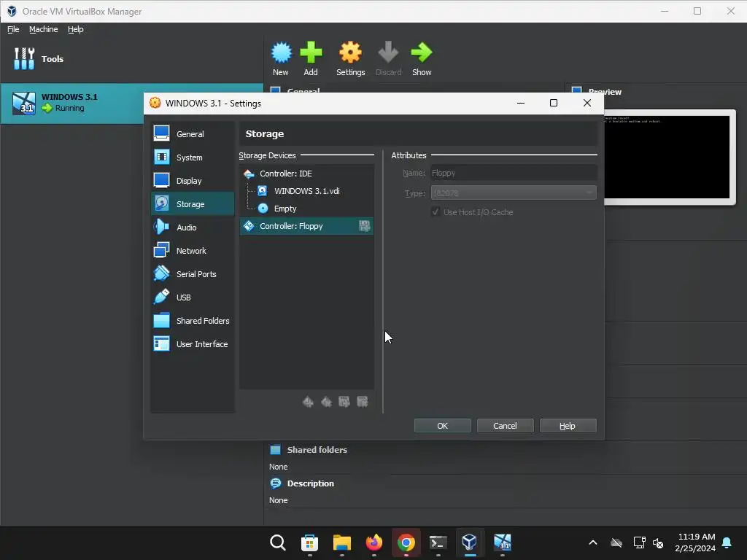
Task: Click the muted volume tray icon
Action: tap(659, 542)
